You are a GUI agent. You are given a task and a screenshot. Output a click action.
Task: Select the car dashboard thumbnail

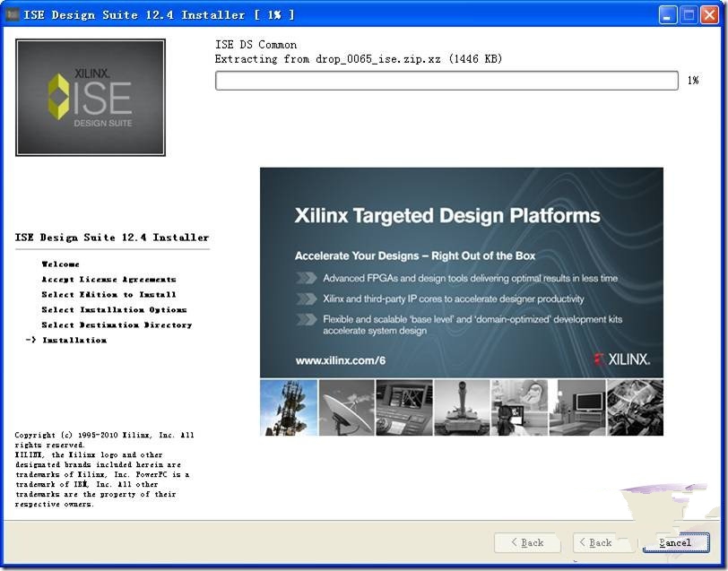click(404, 408)
